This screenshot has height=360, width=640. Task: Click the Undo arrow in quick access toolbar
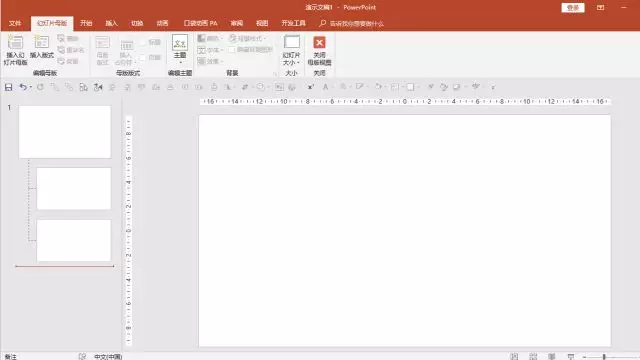(23, 87)
